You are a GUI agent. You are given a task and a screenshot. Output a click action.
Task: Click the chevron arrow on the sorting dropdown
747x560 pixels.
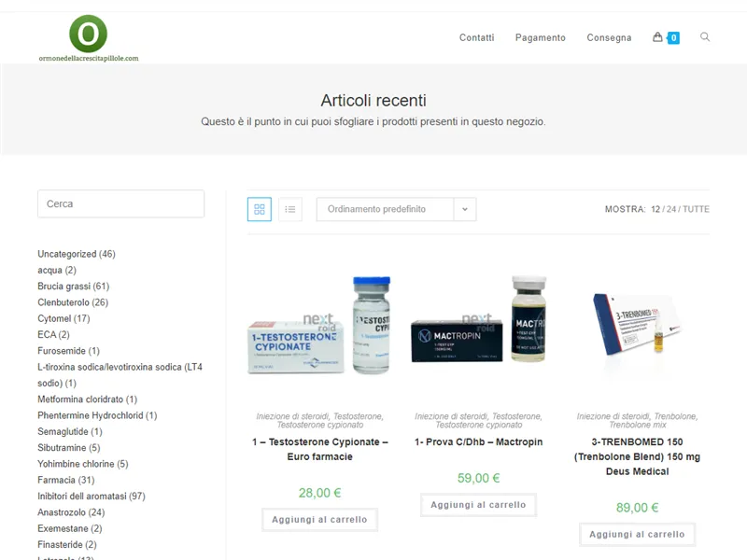(x=464, y=209)
